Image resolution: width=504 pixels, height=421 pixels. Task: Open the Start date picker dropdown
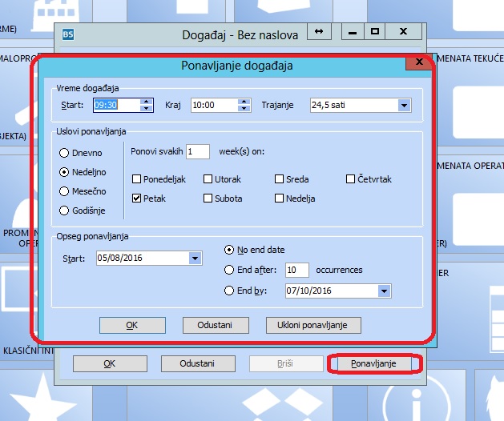click(x=195, y=258)
